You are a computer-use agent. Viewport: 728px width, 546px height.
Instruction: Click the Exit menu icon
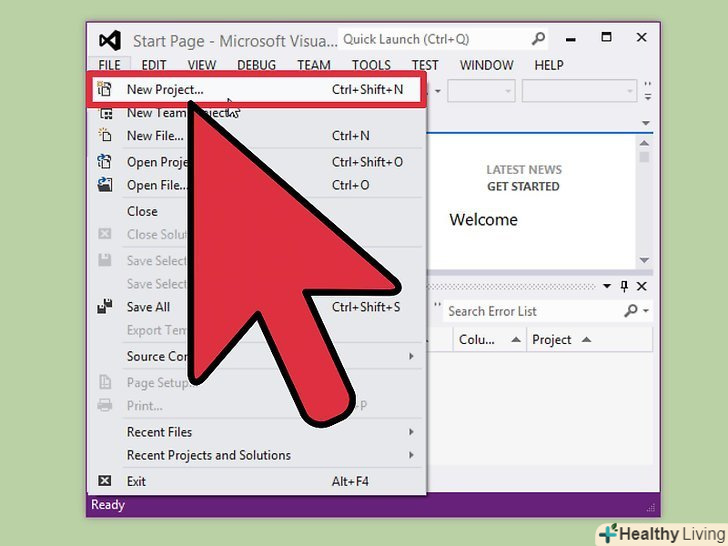104,481
